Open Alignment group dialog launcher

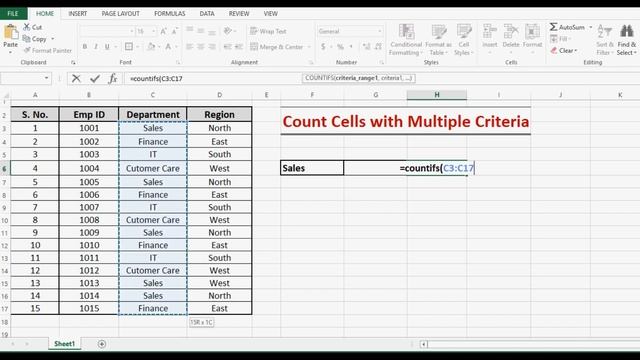[311, 62]
